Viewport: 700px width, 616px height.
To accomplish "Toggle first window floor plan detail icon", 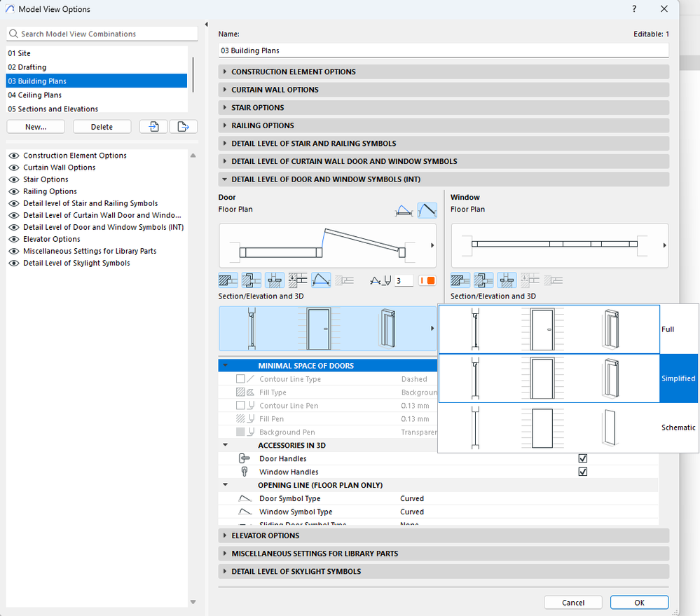I will [460, 280].
